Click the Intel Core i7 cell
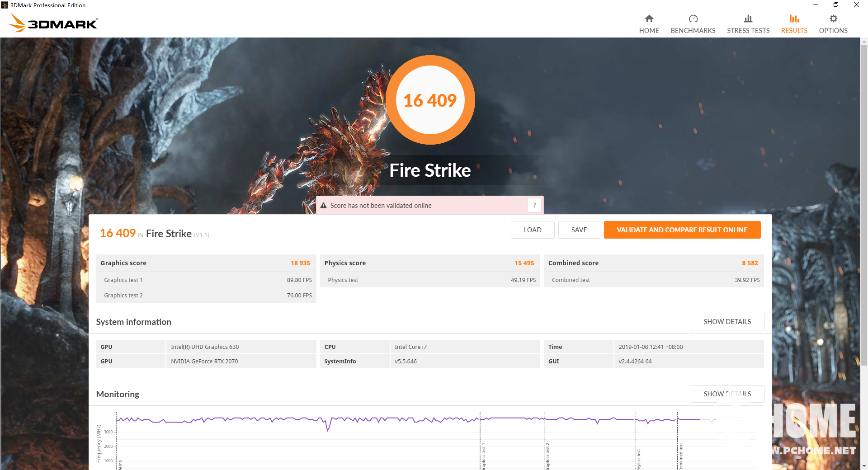Screen dimensions: 868x470 coord(465,347)
